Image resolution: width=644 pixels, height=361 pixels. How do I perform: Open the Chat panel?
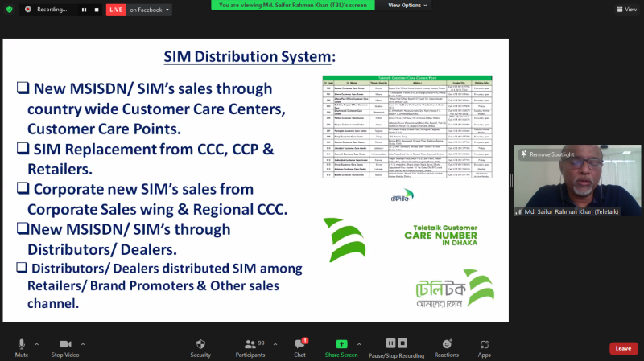(299, 344)
